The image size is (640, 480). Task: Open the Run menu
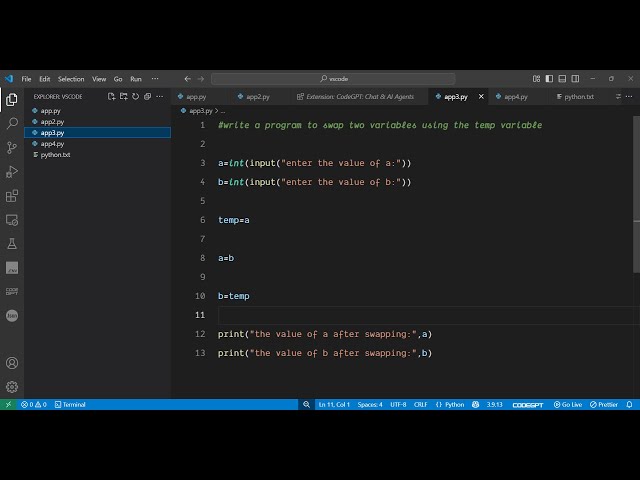(x=136, y=79)
